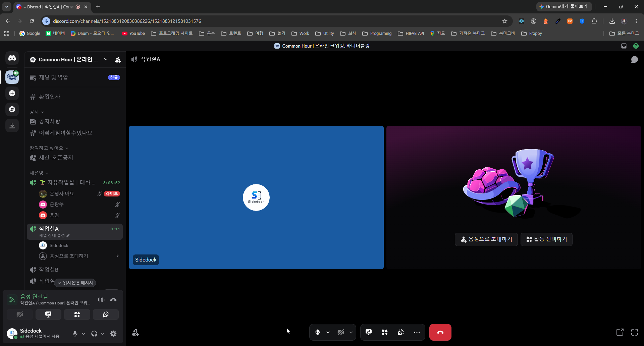Click the Download apps icon in server list

(x=12, y=125)
